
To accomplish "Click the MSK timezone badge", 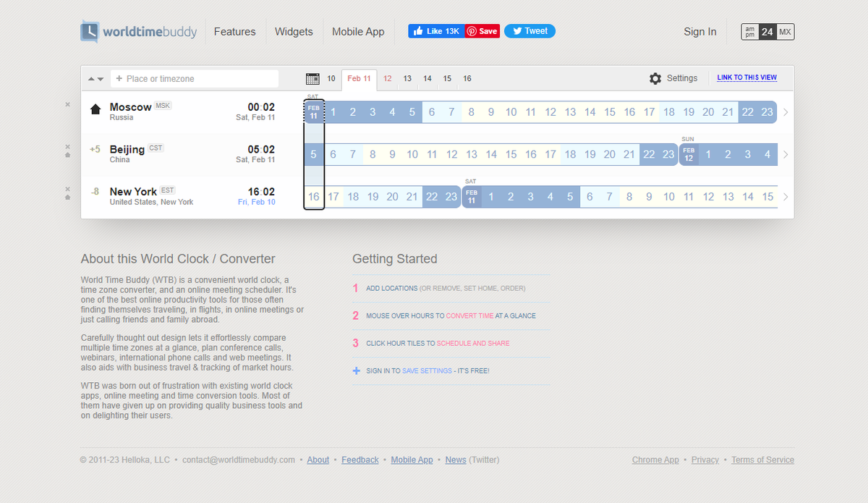I will 163,106.
